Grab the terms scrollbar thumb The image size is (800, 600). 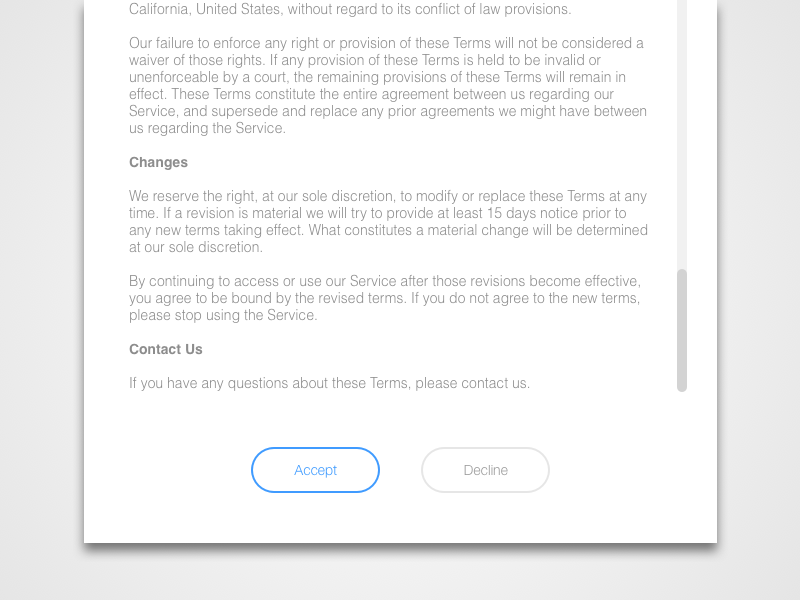click(682, 330)
